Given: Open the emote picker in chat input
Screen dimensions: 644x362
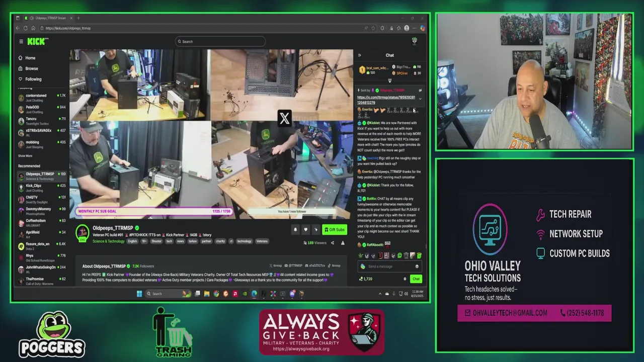Looking at the screenshot, I should click(x=417, y=266).
